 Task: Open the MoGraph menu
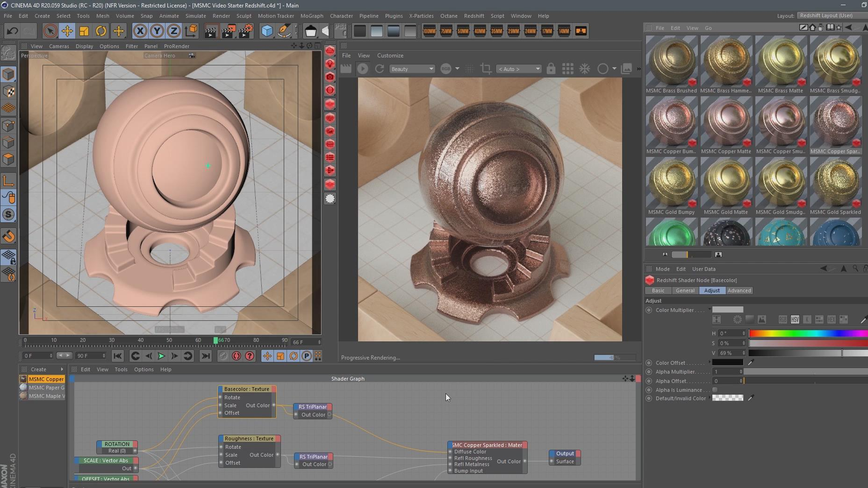(x=311, y=16)
